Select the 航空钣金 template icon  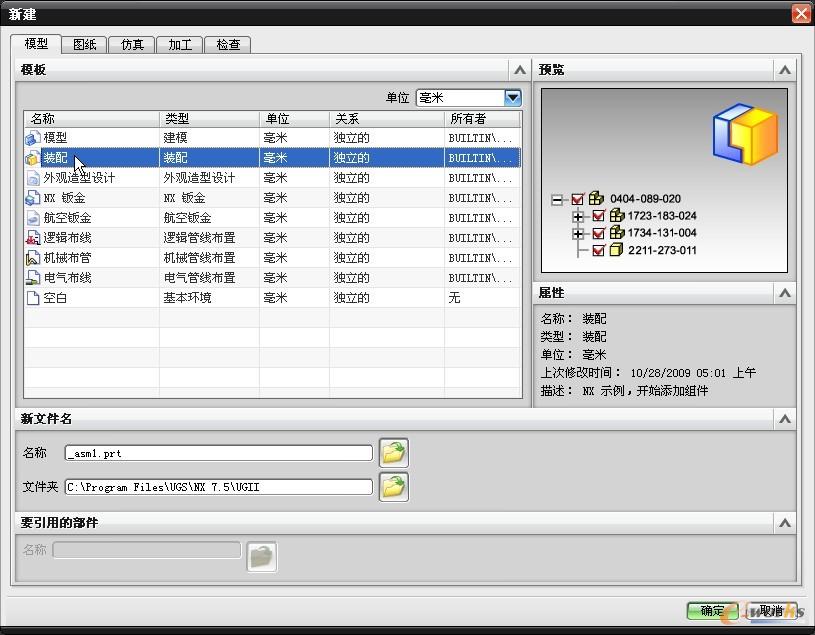(33, 218)
